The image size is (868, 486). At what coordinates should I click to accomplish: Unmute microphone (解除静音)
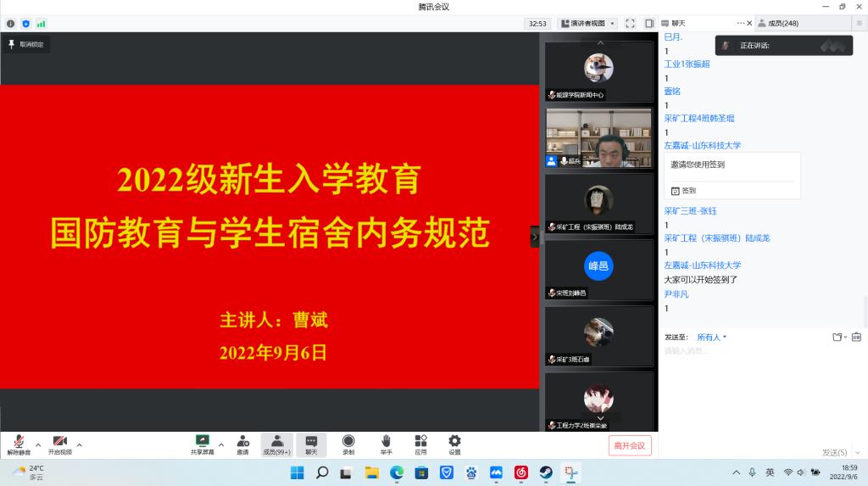click(18, 444)
